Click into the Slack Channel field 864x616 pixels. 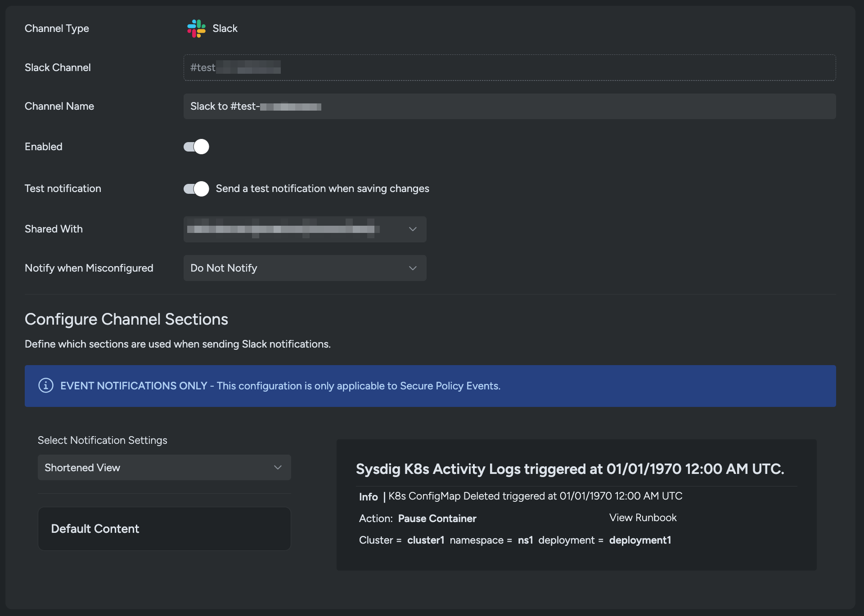coord(508,68)
